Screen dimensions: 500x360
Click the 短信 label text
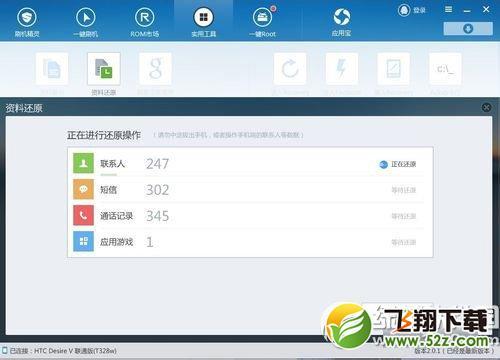109,190
